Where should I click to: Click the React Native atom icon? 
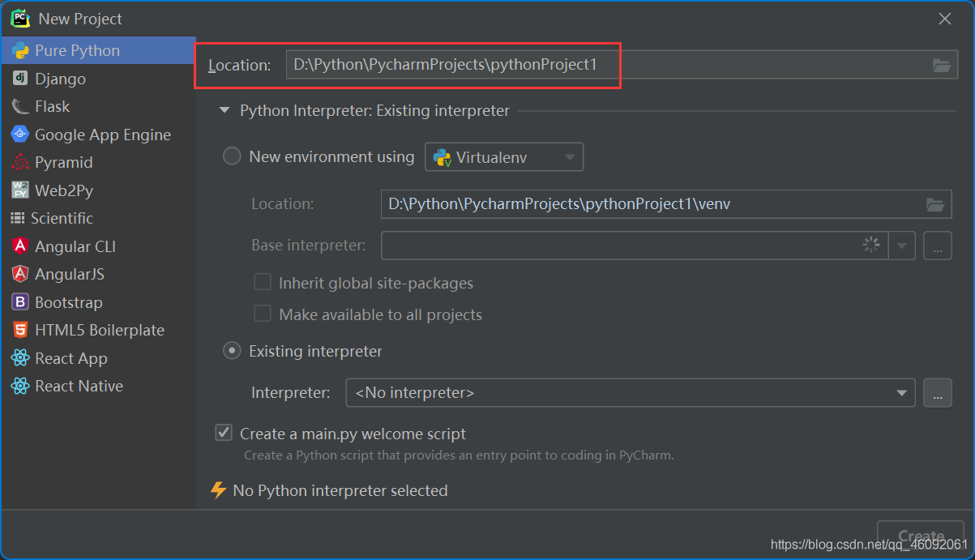tap(20, 386)
